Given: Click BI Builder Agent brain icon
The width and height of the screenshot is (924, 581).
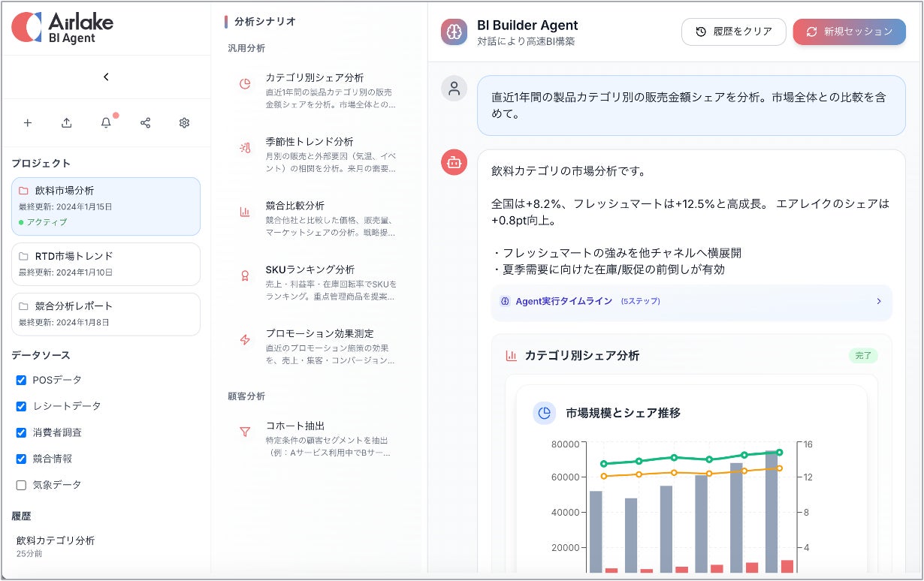Looking at the screenshot, I should [454, 32].
